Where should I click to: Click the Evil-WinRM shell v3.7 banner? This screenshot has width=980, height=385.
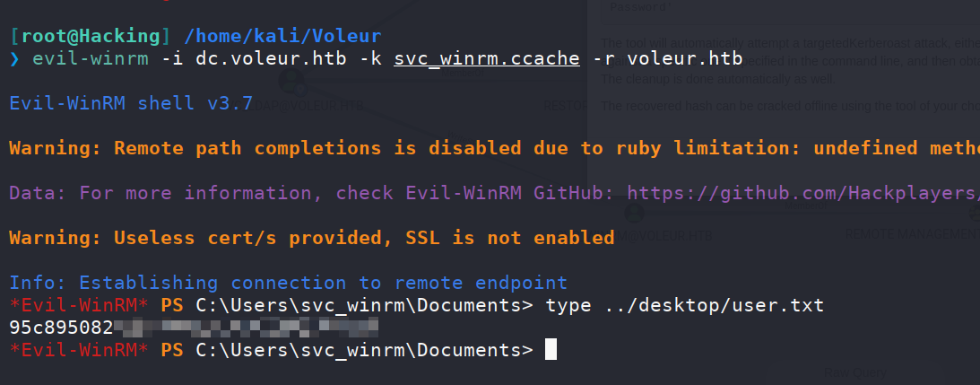pos(131,103)
